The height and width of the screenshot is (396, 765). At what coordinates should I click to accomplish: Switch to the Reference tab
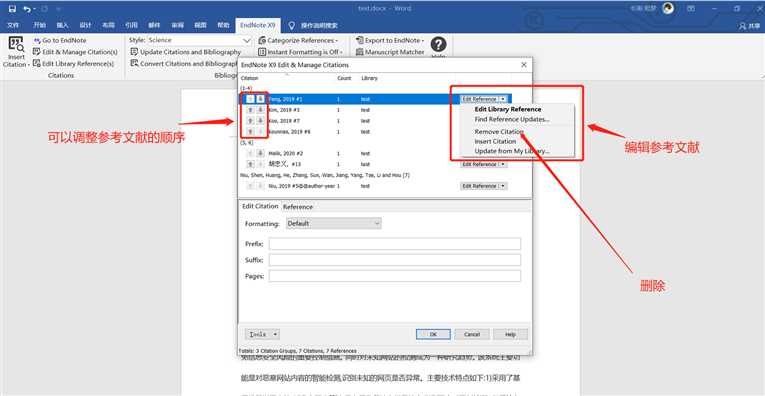pyautogui.click(x=298, y=207)
